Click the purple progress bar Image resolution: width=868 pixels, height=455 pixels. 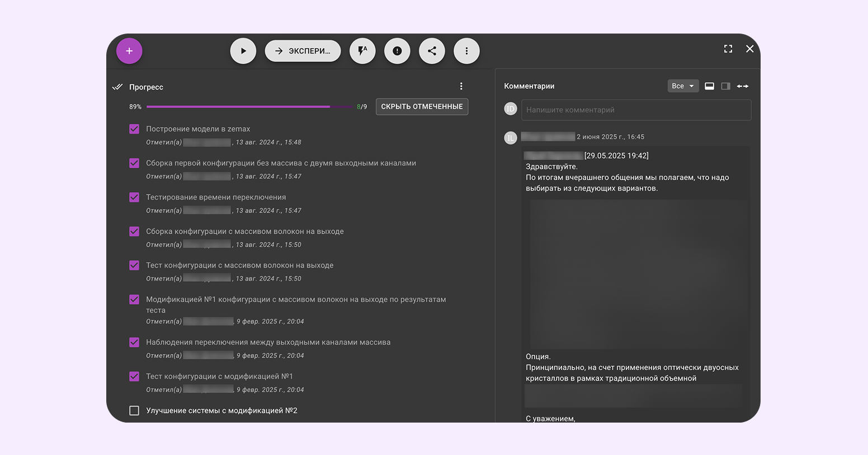(249, 107)
